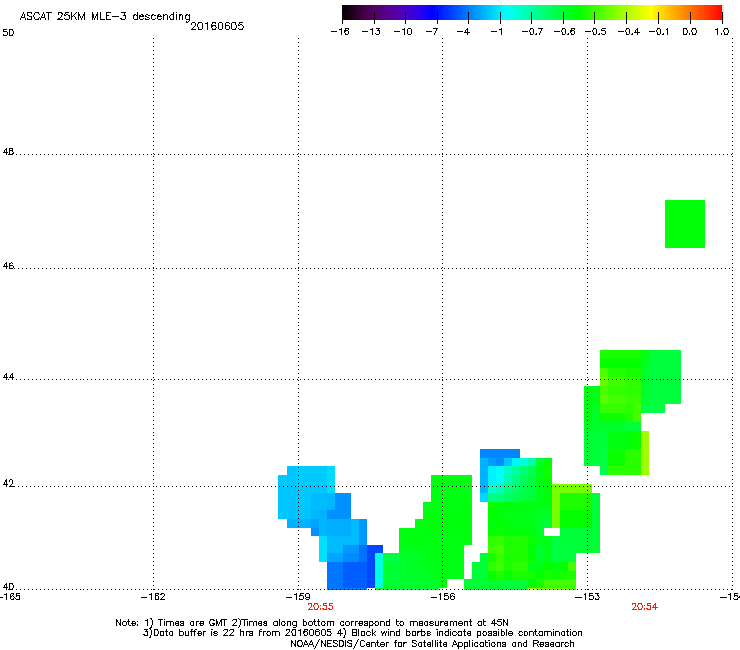
Task: Click the -16 color bar label
Action: click(340, 32)
